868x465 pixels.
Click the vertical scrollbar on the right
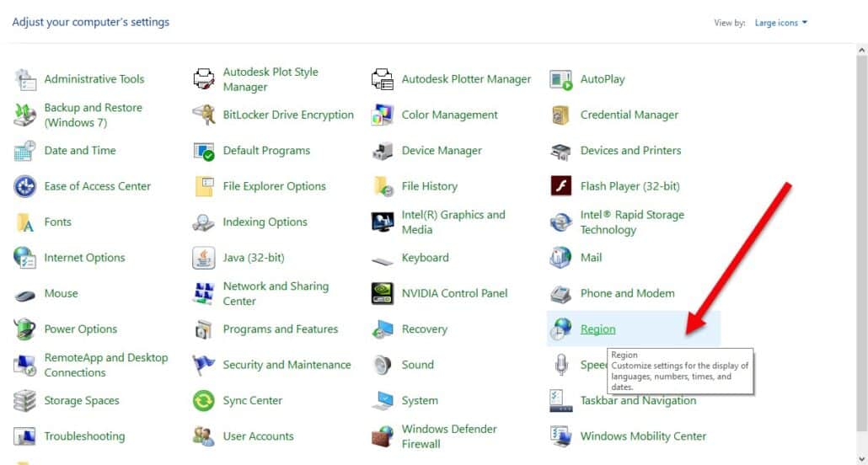click(x=861, y=253)
